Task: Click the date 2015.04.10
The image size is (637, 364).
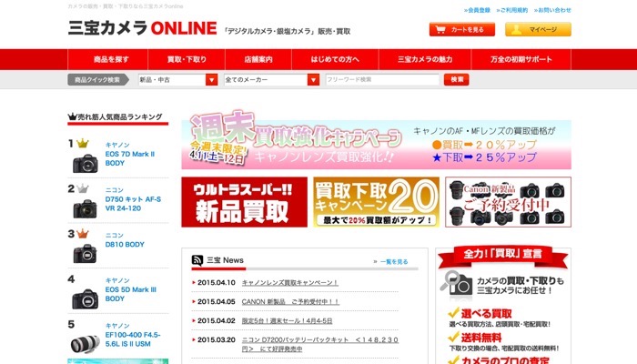Action: [217, 283]
